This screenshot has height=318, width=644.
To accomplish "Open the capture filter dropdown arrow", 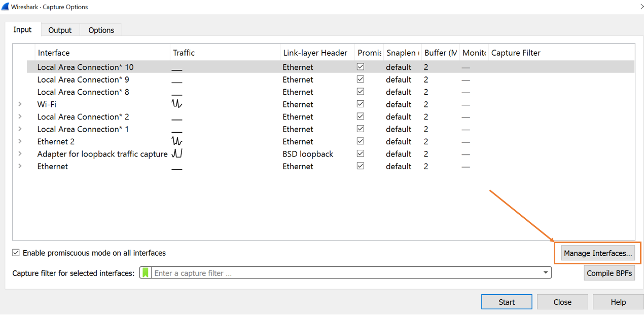I will pyautogui.click(x=546, y=273).
